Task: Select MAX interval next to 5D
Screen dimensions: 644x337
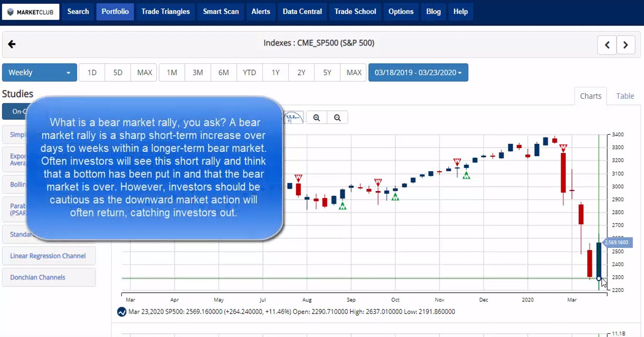Action: [x=144, y=72]
